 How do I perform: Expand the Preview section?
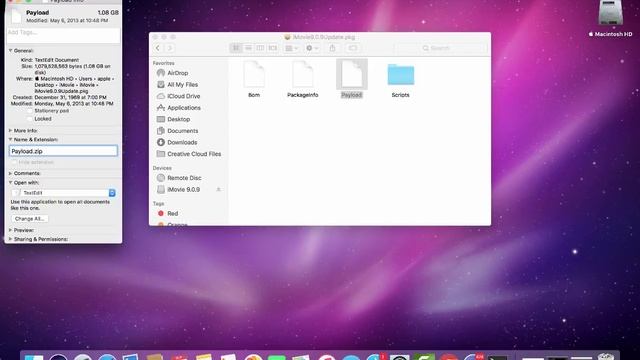point(11,230)
